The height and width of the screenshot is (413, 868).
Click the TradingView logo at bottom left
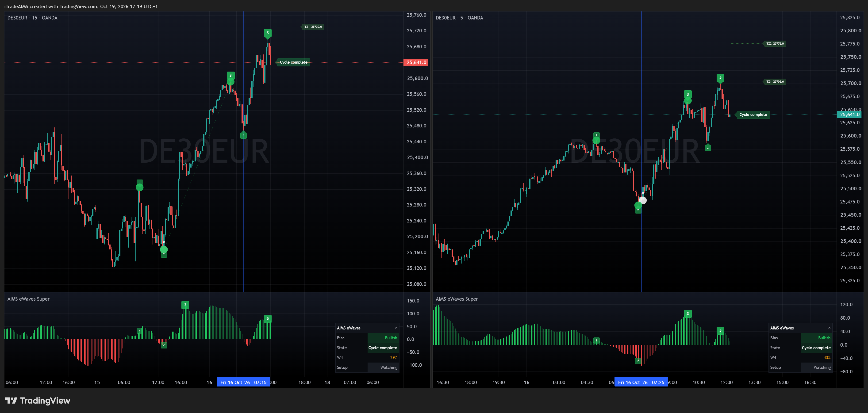(37, 401)
